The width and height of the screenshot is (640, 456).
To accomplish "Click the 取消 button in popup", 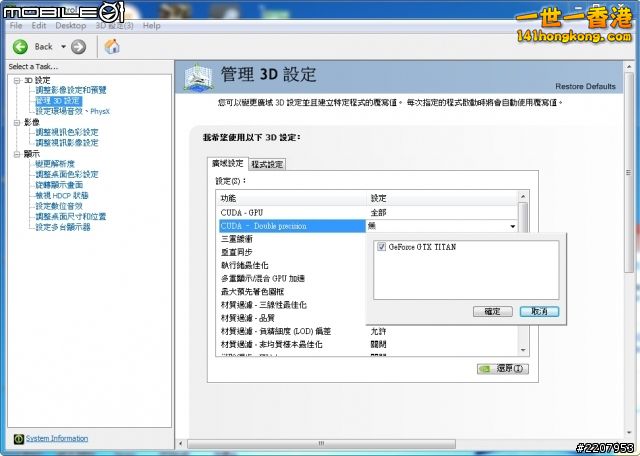I will pyautogui.click(x=539, y=312).
